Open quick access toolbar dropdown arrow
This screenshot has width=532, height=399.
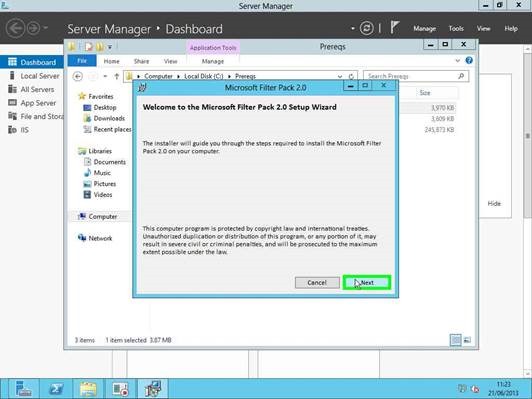(110, 47)
